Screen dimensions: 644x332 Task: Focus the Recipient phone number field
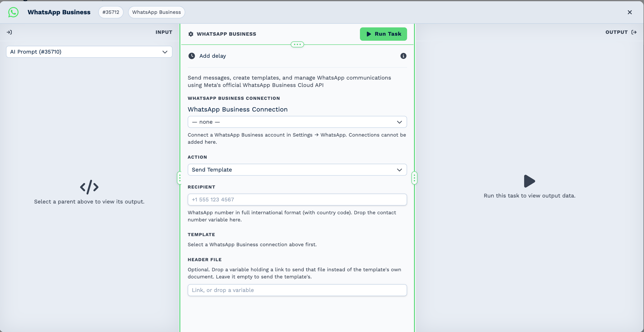pyautogui.click(x=297, y=200)
